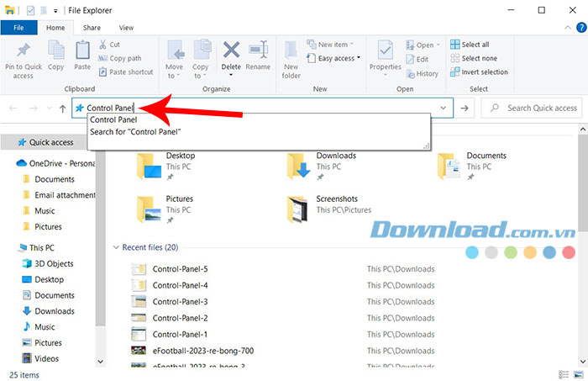Collapse the Recent files section

pyautogui.click(x=116, y=248)
